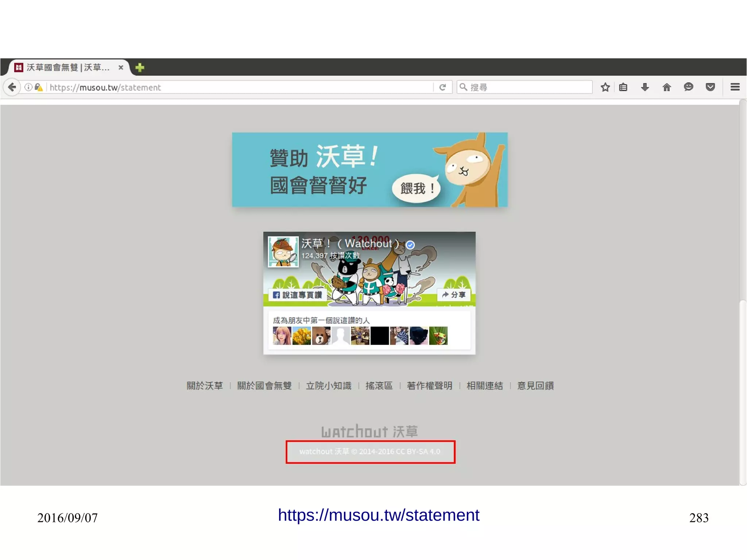Screen dimensions: 747x560
Task: Open the chat bubble toolbar icon
Action: pyautogui.click(x=688, y=87)
